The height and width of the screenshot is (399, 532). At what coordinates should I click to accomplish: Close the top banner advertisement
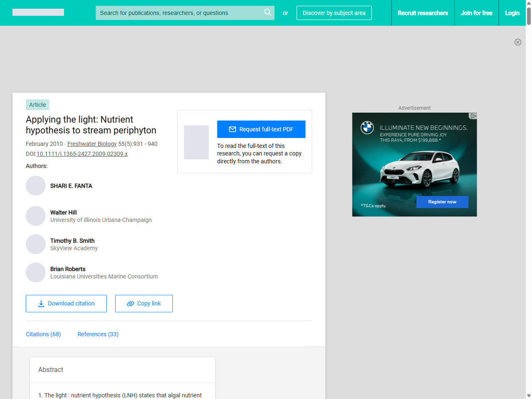[x=517, y=42]
